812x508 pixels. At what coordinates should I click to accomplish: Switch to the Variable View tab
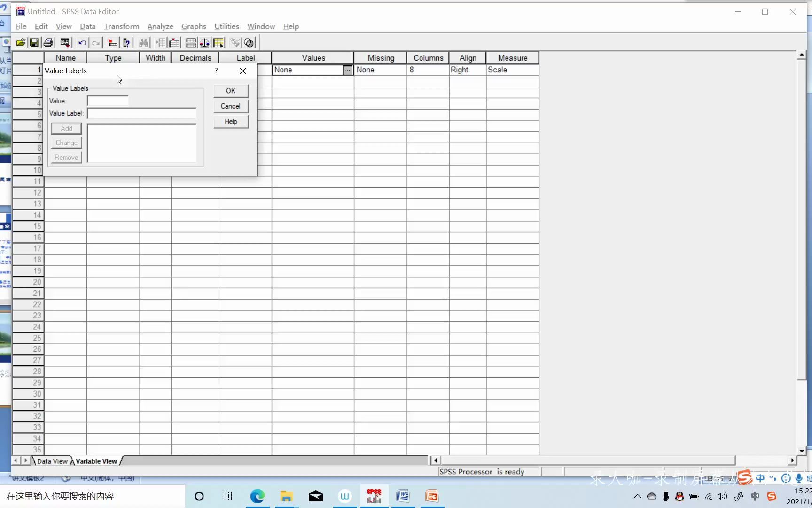(96, 461)
